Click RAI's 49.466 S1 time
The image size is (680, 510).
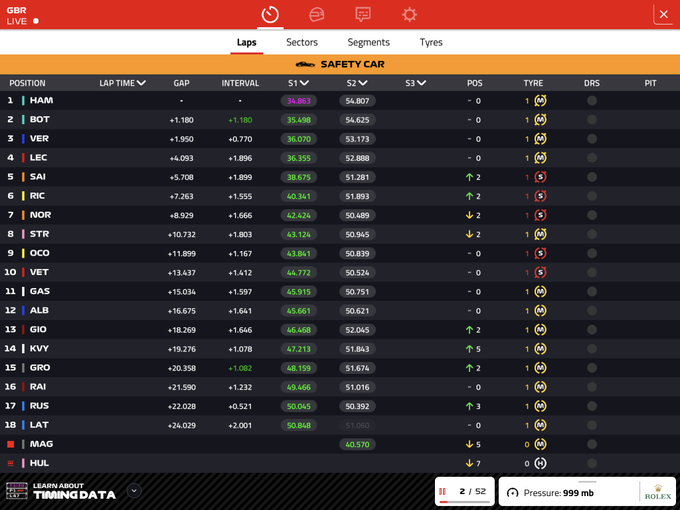point(299,387)
